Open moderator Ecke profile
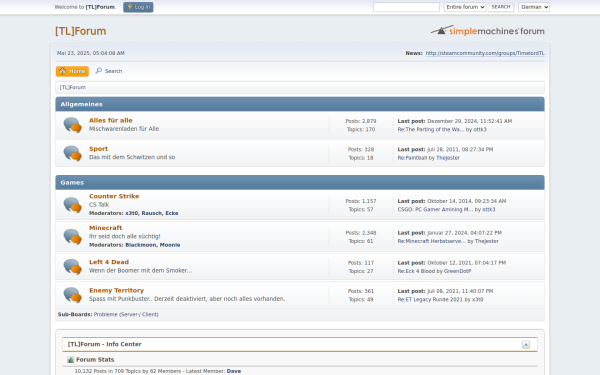Image resolution: width=600 pixels, height=375 pixels. [172, 213]
